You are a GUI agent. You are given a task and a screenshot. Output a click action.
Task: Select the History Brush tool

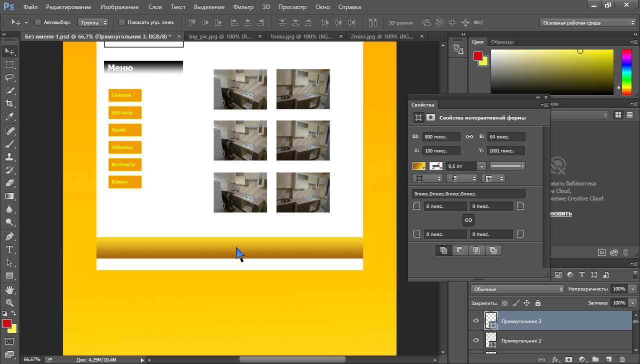point(9,170)
